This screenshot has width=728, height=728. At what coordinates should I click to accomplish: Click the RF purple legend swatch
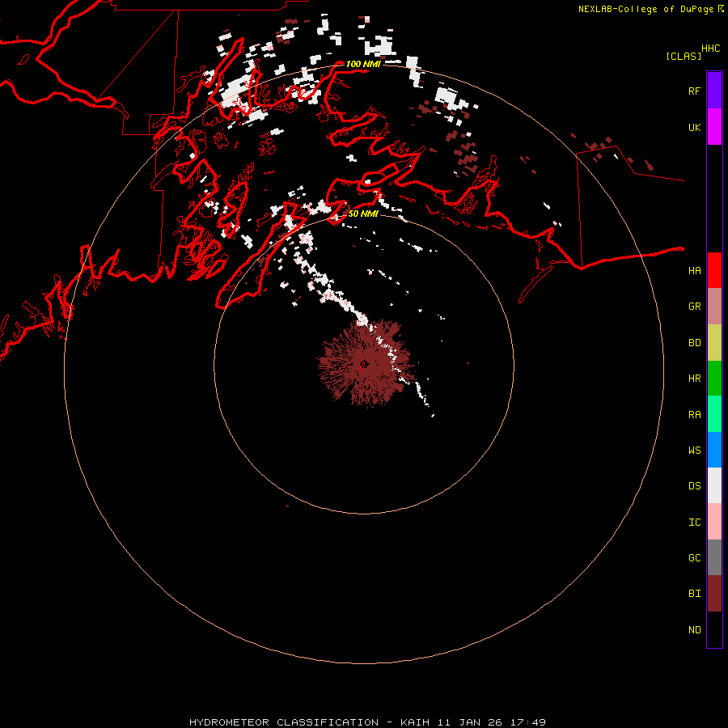pos(714,91)
